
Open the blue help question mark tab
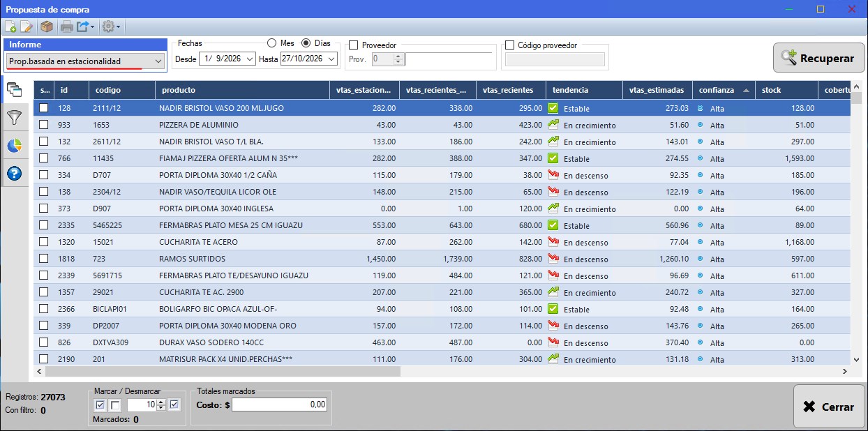14,173
